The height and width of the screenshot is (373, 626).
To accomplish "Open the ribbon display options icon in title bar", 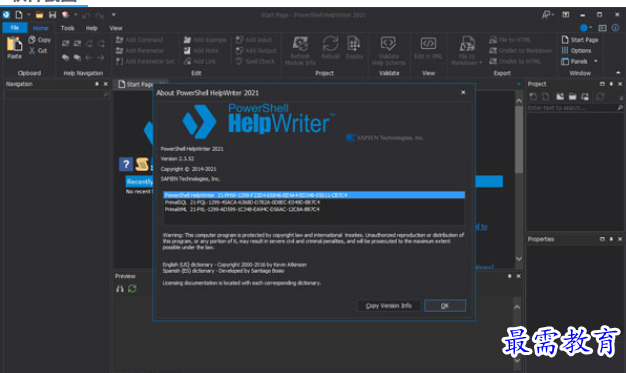I will (x=566, y=15).
